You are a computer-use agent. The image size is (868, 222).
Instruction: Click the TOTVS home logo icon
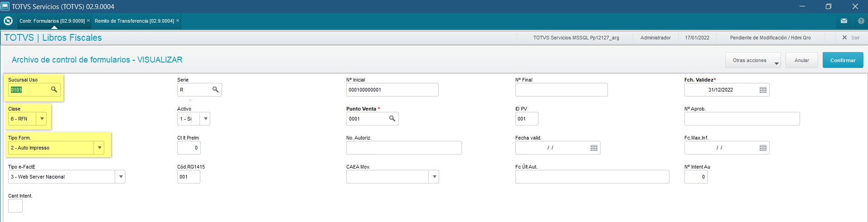click(x=8, y=21)
